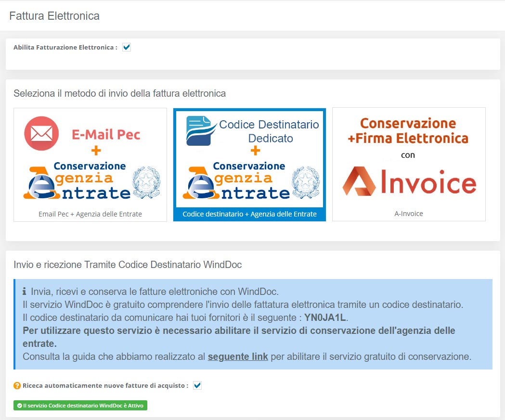Click the 'Fattura Elettronica' page heading
505x420 pixels.
tap(54, 16)
